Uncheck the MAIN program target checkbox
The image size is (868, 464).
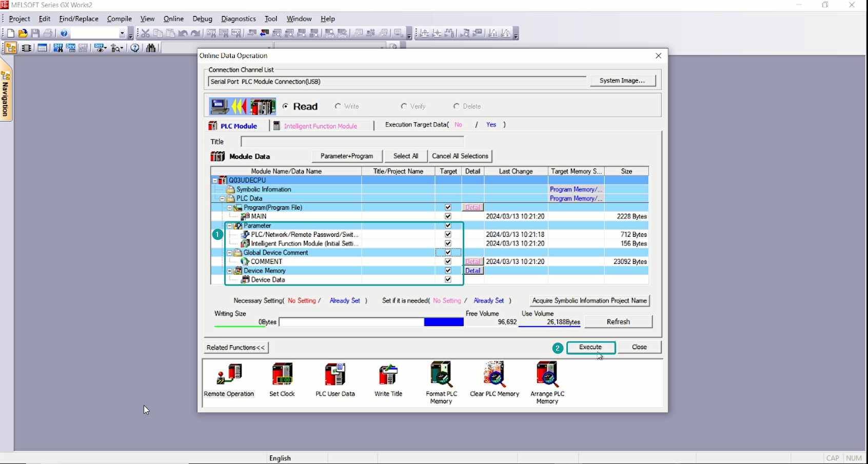pos(448,216)
